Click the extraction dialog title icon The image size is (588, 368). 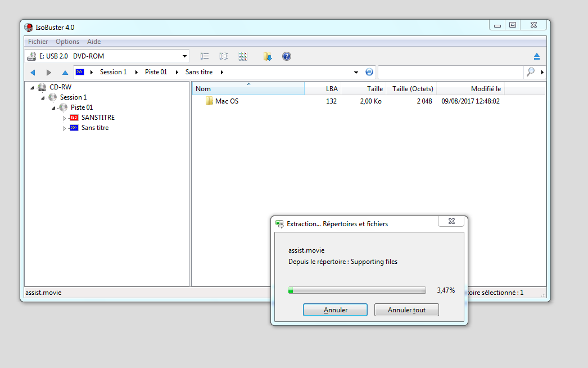pos(279,224)
